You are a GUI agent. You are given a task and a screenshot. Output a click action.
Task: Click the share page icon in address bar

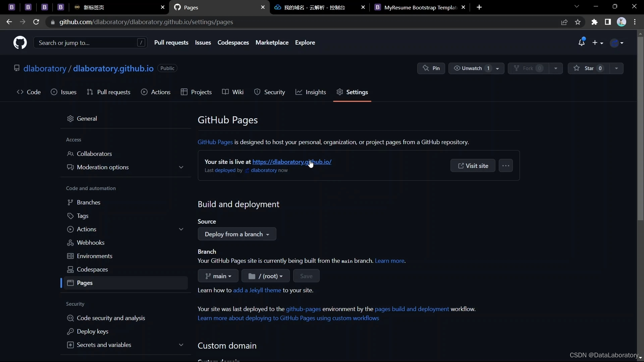coord(564,22)
